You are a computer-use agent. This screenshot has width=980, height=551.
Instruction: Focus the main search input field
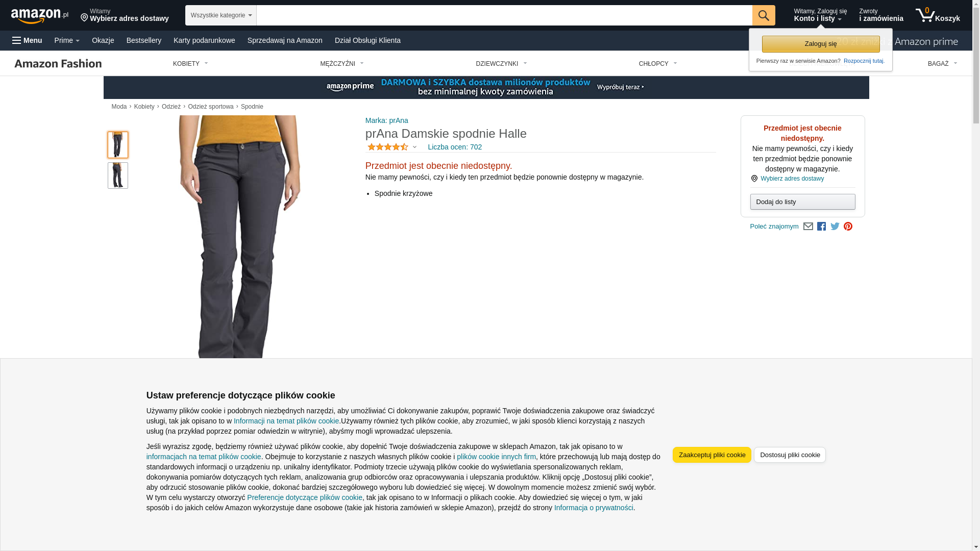pyautogui.click(x=504, y=15)
